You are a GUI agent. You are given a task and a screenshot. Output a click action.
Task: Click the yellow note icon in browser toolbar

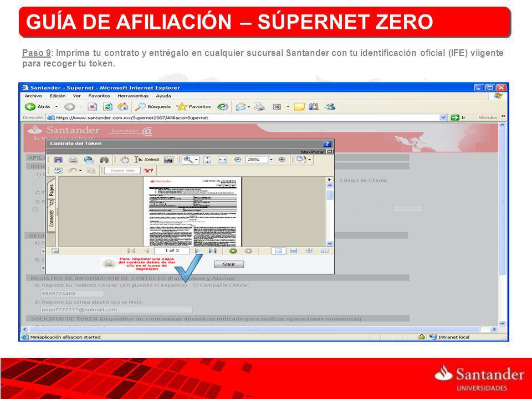[299, 107]
